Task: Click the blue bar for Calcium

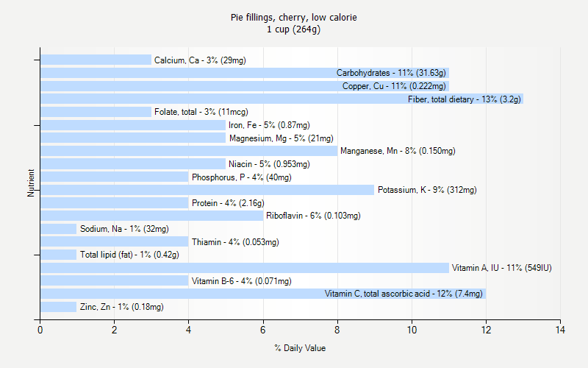Action: point(96,60)
